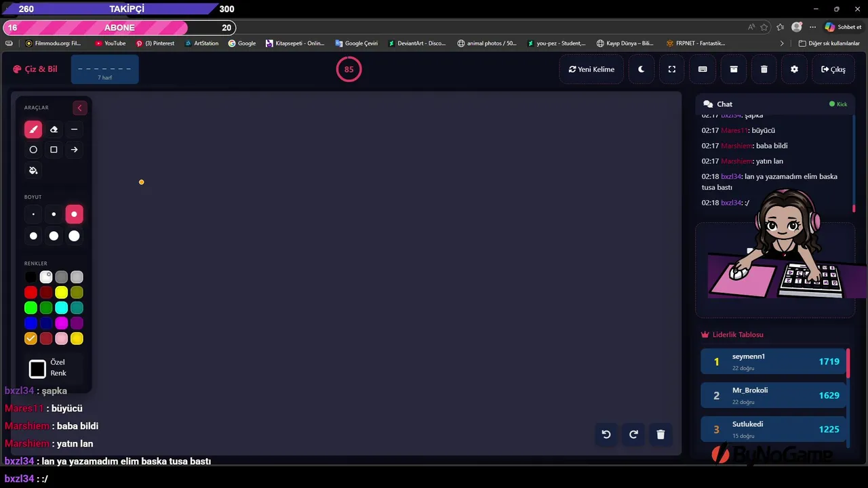Screen dimensions: 868x488
Task: Pick the magenta color swatch
Action: click(x=62, y=323)
